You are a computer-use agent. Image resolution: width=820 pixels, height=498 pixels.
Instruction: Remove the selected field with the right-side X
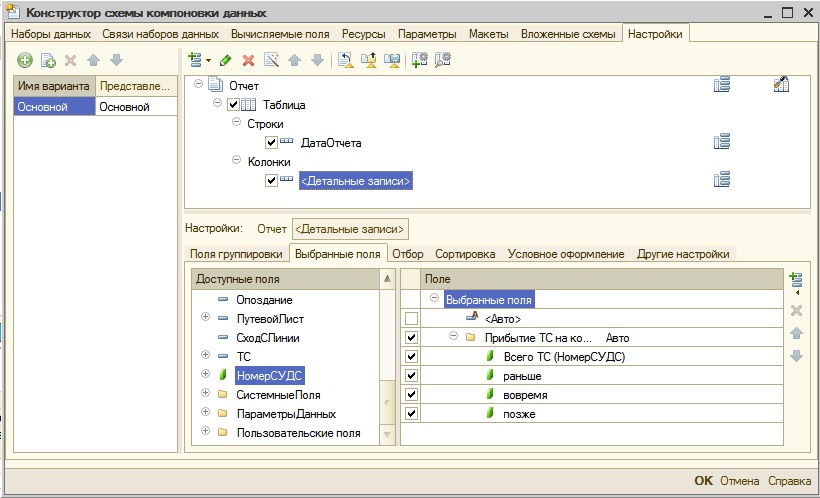coord(796,311)
